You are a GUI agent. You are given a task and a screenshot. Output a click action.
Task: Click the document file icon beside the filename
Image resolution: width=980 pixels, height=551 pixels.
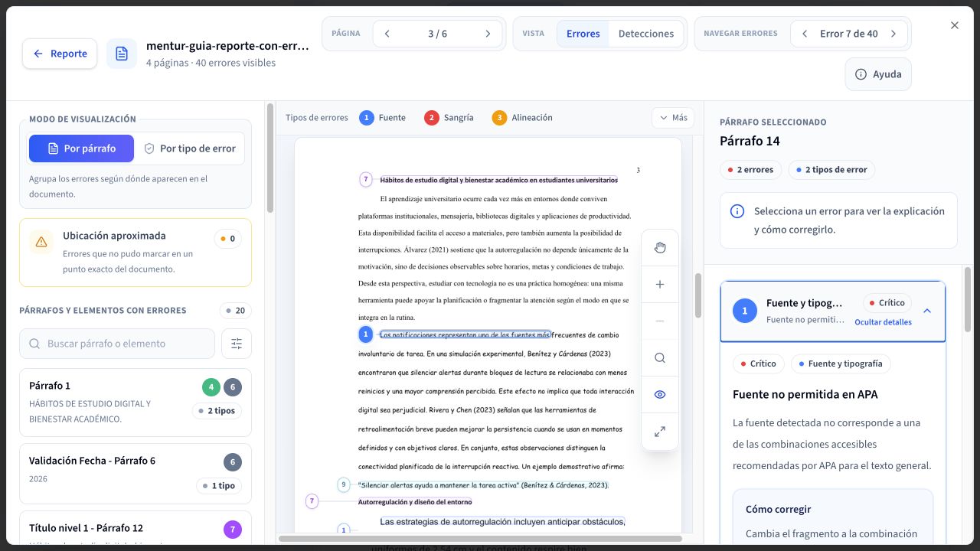(x=122, y=54)
